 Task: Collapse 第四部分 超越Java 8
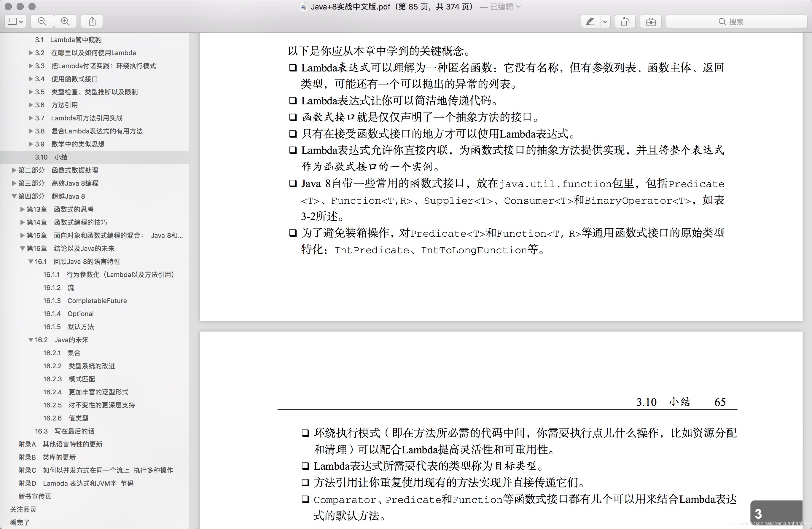pos(14,196)
